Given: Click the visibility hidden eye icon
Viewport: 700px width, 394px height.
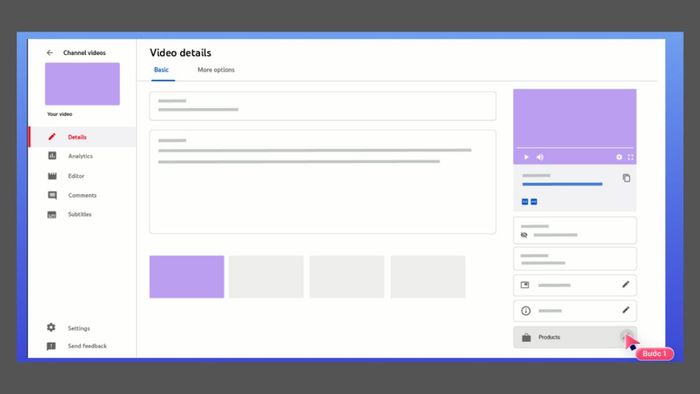Looking at the screenshot, I should pos(524,235).
